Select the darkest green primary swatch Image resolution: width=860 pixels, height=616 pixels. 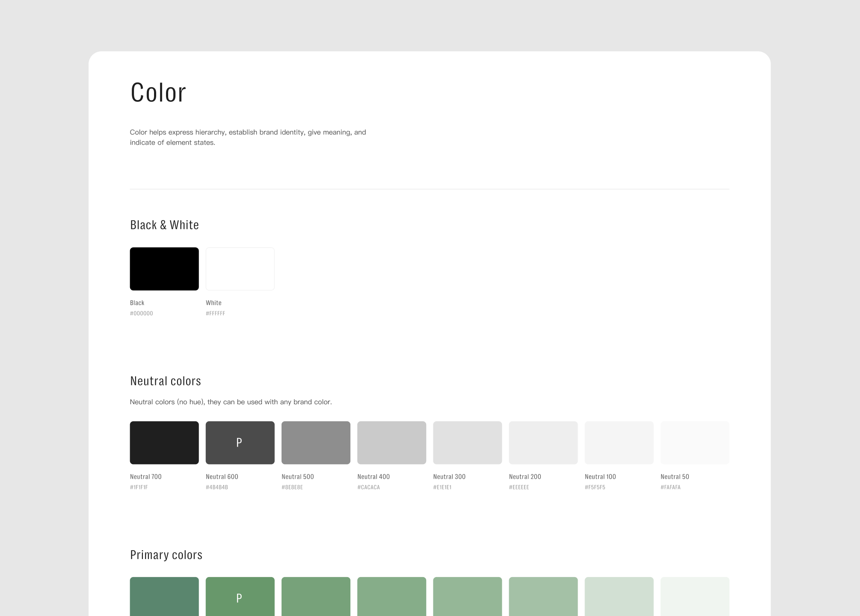pyautogui.click(x=164, y=597)
